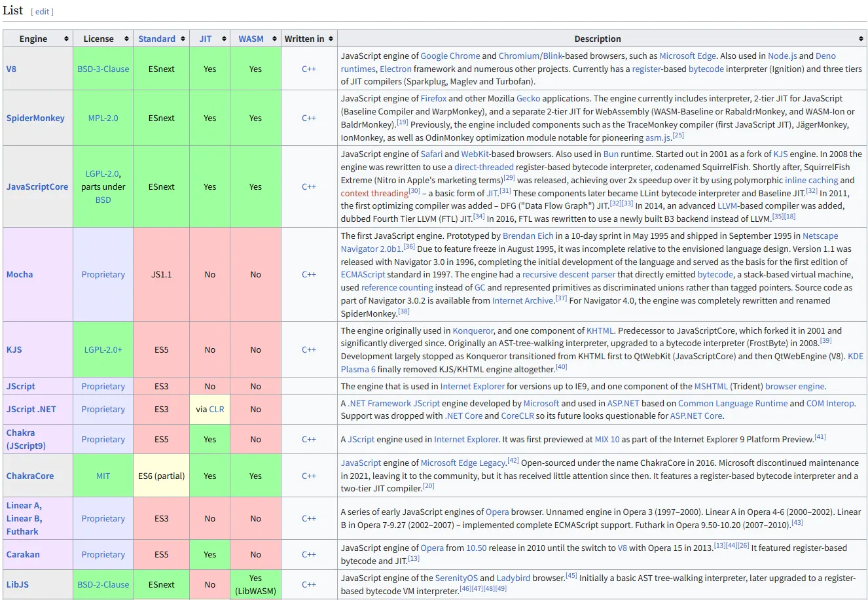Click the License column sort arrows
The image size is (868, 600).
coord(126,39)
